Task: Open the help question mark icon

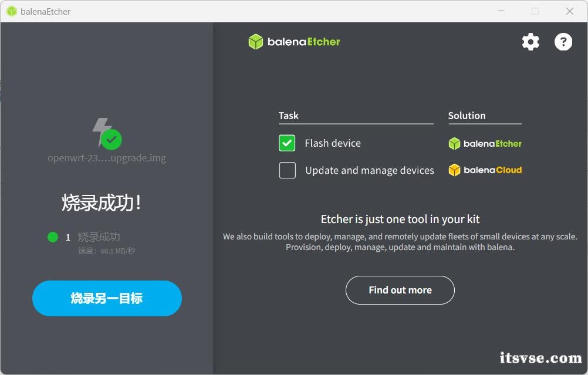Action: pyautogui.click(x=563, y=42)
